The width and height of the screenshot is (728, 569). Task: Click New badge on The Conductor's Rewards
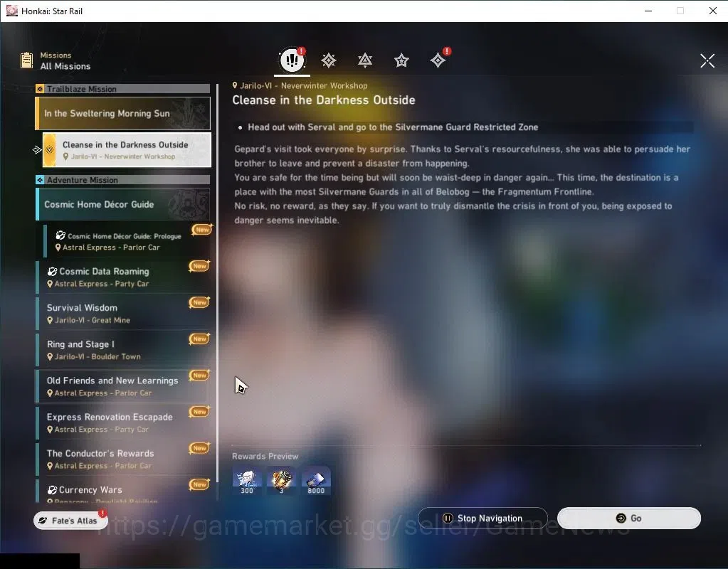[x=200, y=448]
